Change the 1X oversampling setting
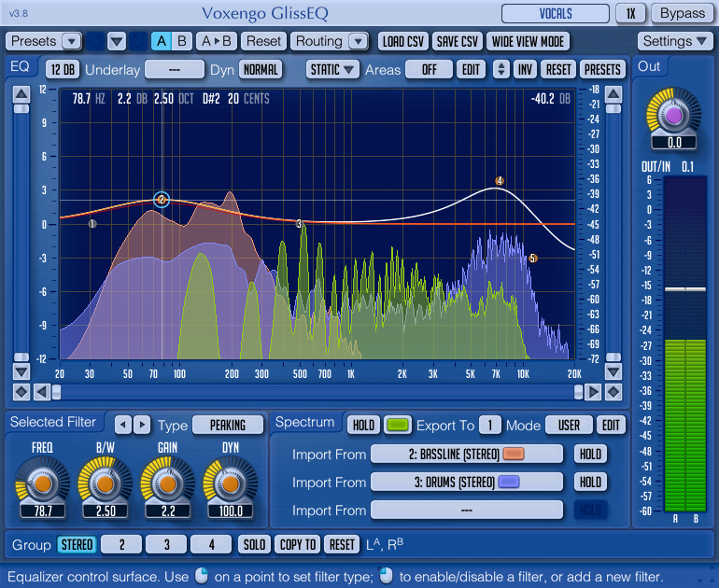The height and width of the screenshot is (588, 719). (631, 13)
